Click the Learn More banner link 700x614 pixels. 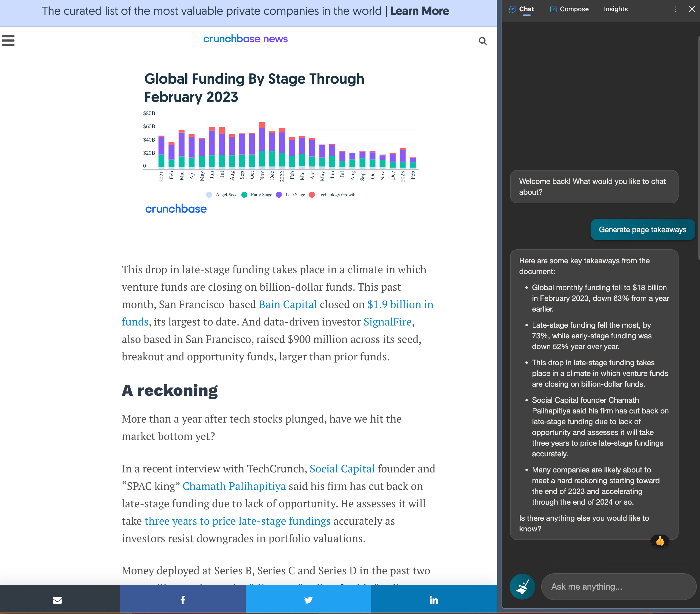coord(419,11)
